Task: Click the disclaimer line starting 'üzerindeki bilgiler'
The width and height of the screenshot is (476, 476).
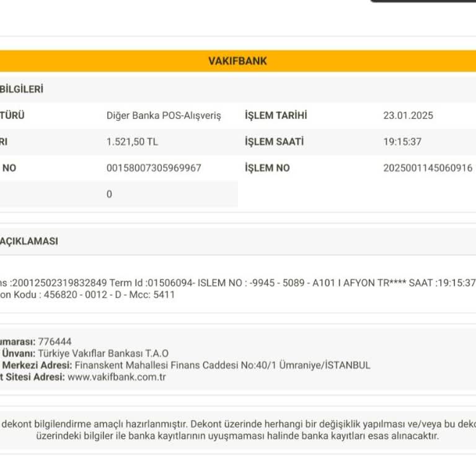Action: click(238, 436)
